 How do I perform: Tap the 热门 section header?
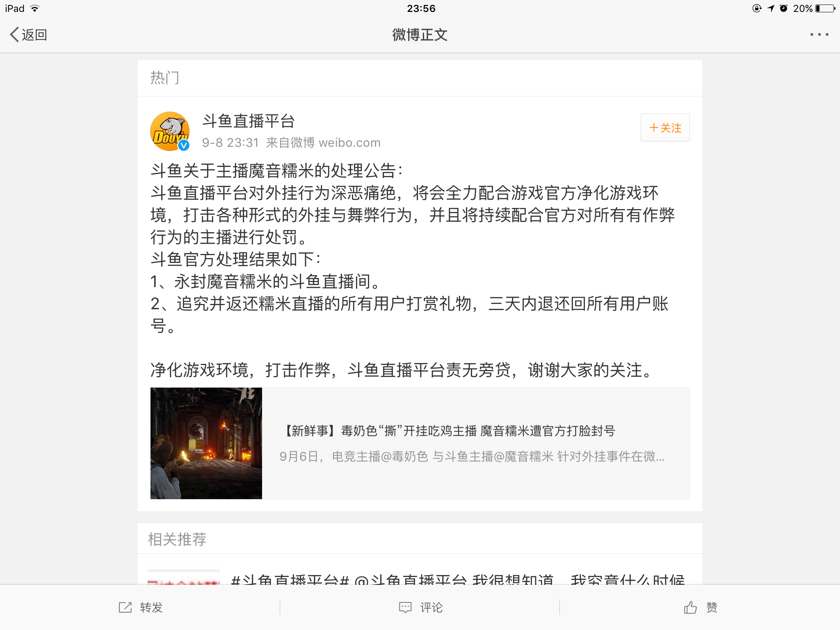click(x=164, y=78)
